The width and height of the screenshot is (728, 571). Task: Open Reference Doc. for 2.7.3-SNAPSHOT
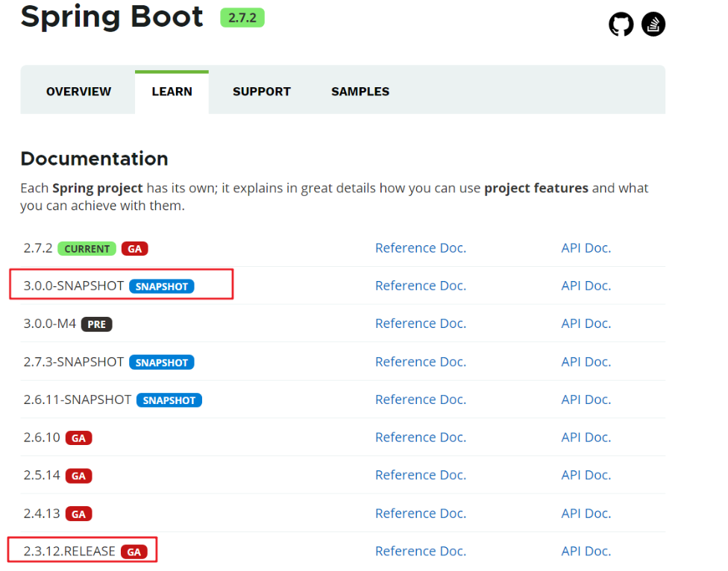(421, 362)
